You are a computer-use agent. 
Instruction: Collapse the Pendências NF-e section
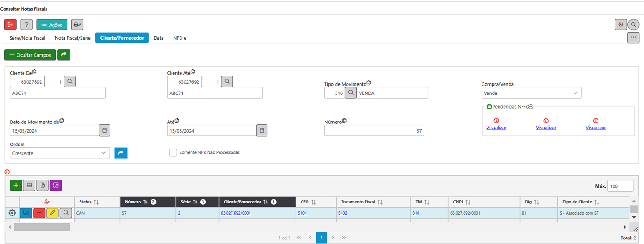coord(530,106)
